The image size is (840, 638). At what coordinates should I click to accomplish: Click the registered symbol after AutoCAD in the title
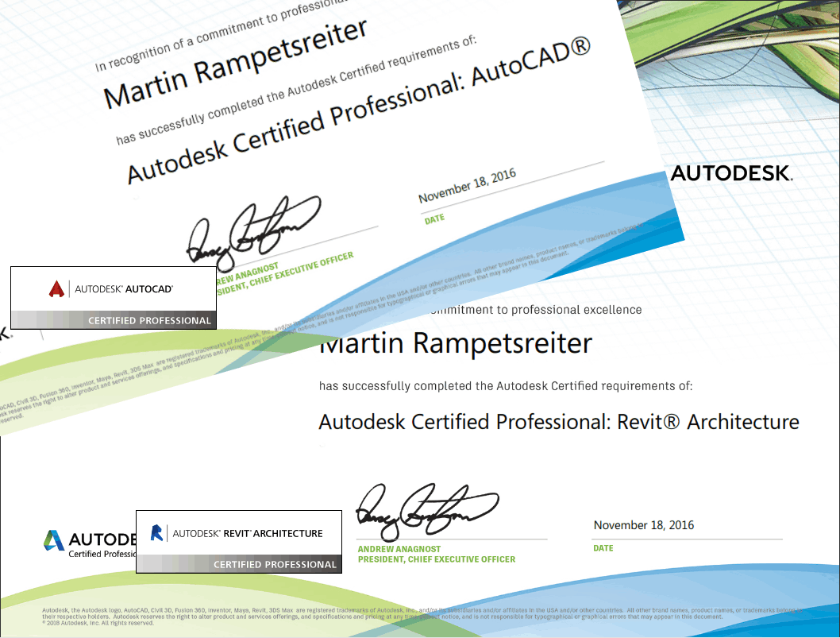click(580, 49)
